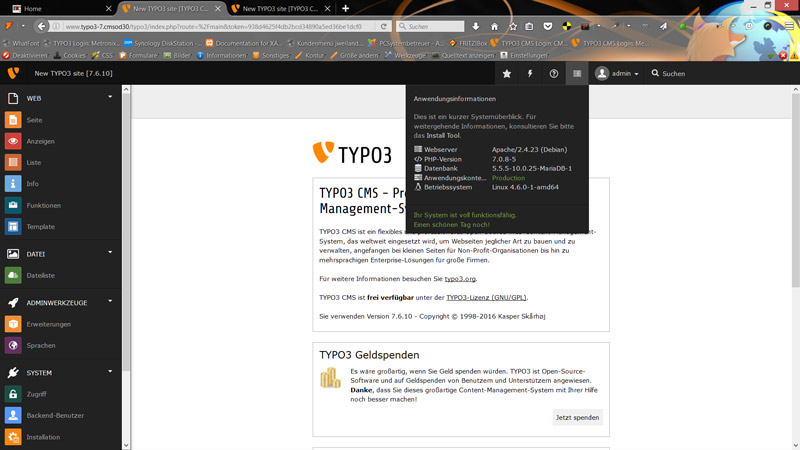Open the Backend-Benutzer module
Image resolution: width=800 pixels, height=450 pixels.
(55, 415)
